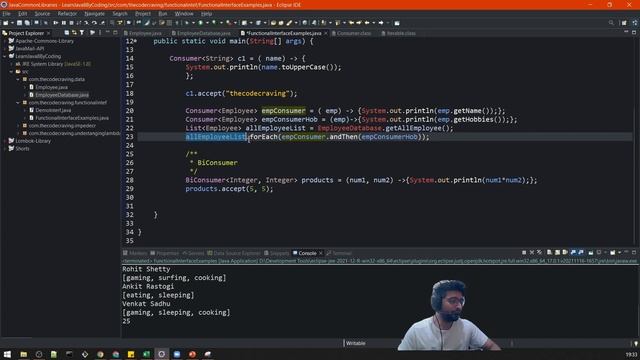Image resolution: width=640 pixels, height=360 pixels.
Task: Open the External Tools dropdown arrow
Action: 235,23
